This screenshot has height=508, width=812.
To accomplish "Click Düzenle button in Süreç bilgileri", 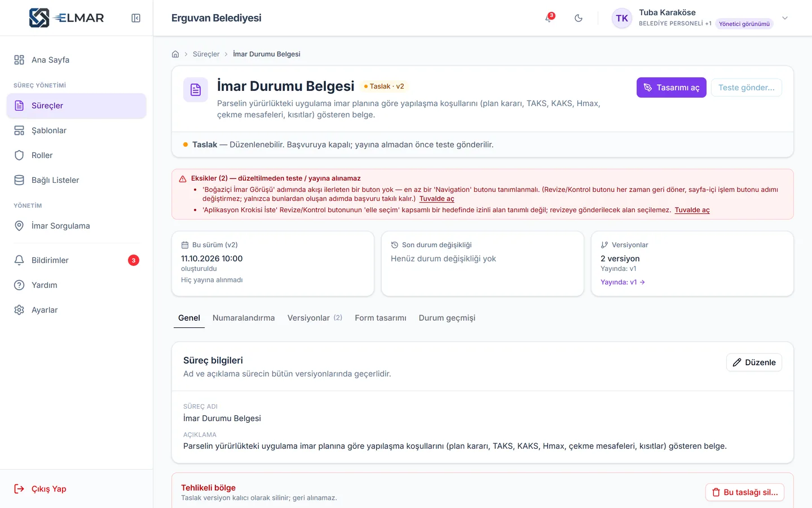I will [754, 362].
